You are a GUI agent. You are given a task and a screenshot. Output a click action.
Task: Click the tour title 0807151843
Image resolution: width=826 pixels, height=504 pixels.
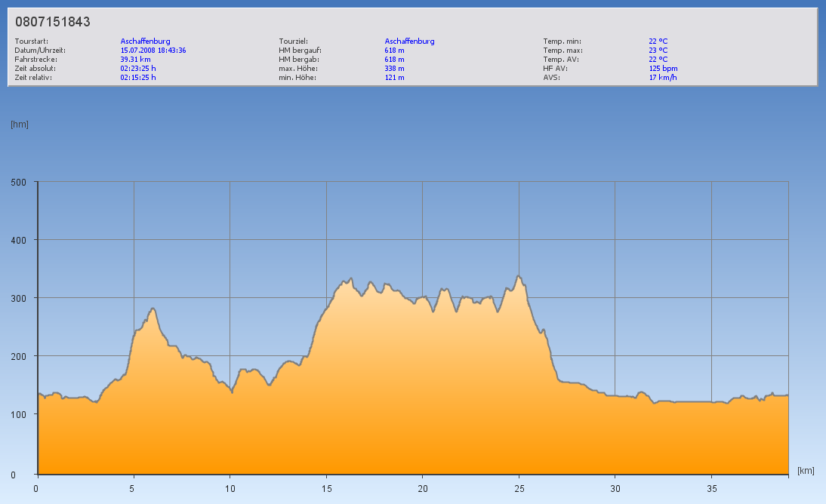[x=53, y=23]
